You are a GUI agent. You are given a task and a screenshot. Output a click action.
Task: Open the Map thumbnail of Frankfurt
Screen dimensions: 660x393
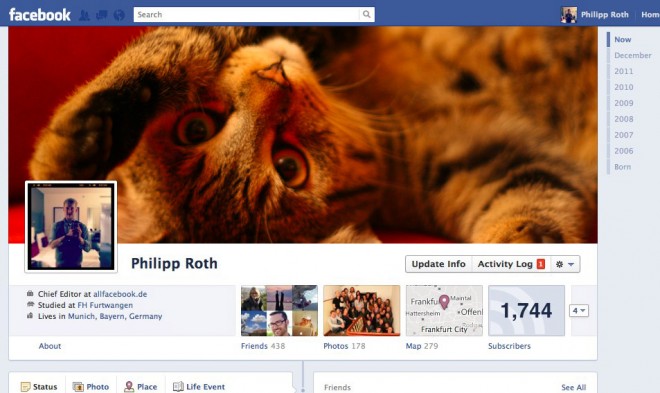(444, 311)
